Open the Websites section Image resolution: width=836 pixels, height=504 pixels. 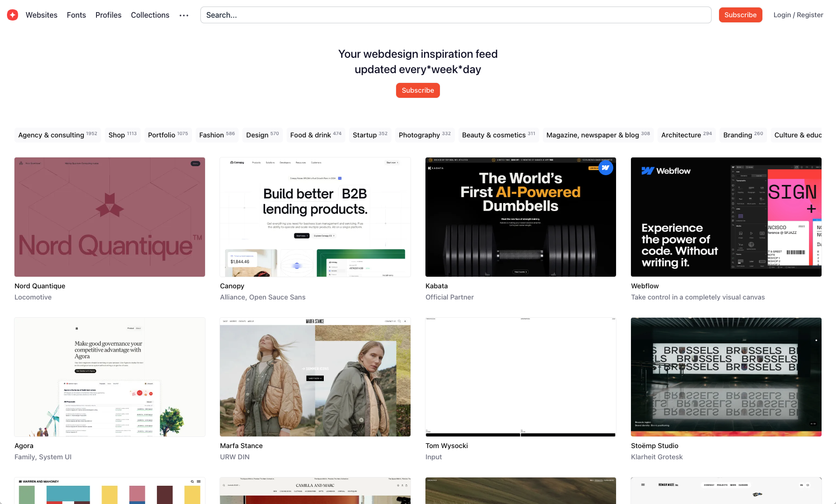41,15
